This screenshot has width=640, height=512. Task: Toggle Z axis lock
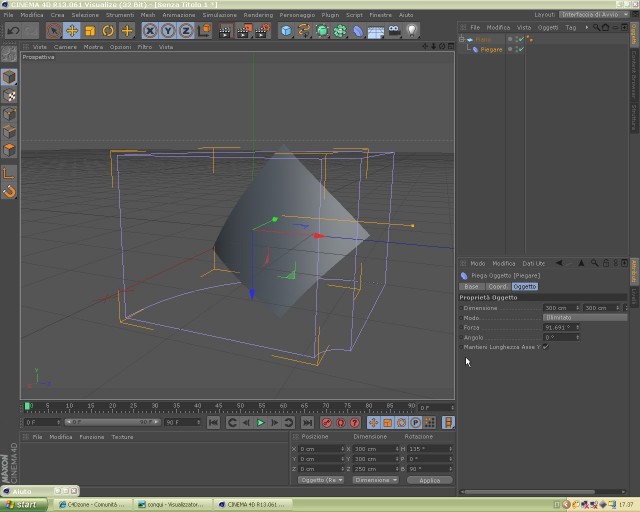(x=186, y=31)
